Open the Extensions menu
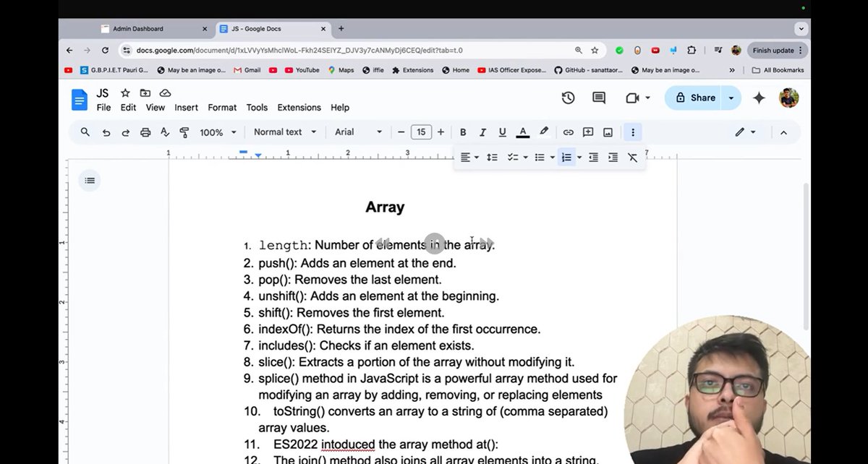 (299, 108)
